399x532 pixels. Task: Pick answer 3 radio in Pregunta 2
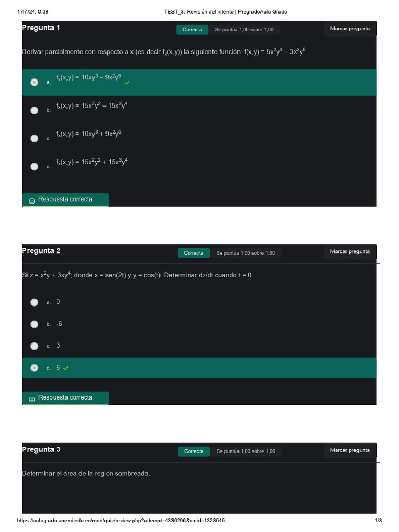coord(34,346)
